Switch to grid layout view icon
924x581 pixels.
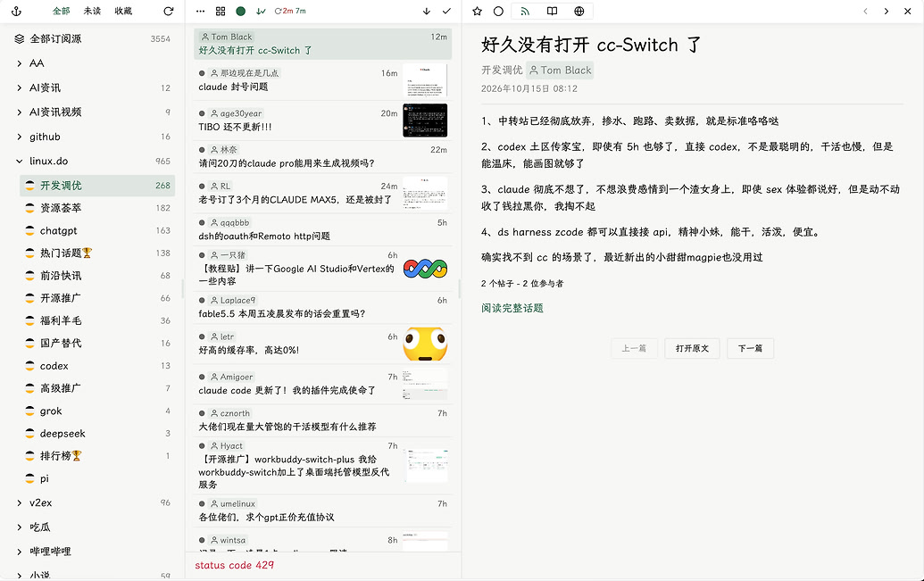221,12
